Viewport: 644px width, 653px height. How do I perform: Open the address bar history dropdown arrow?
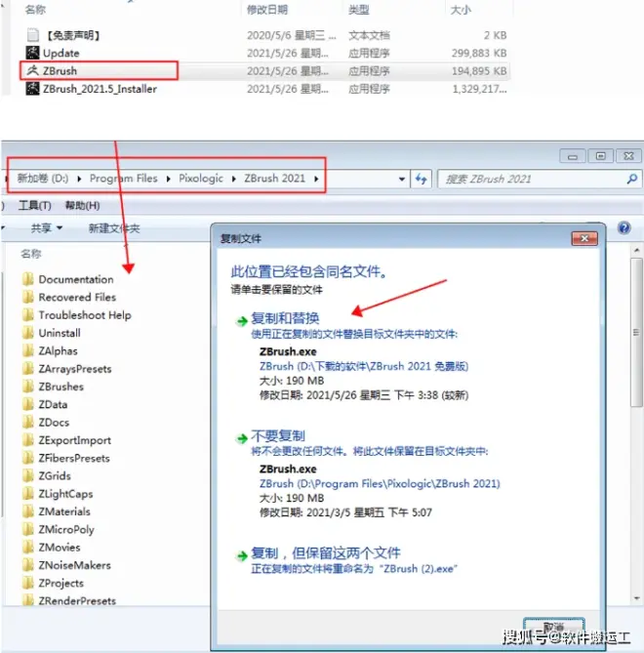point(401,179)
